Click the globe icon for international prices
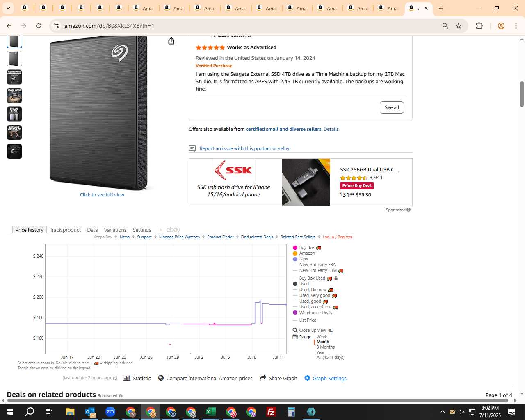The width and height of the screenshot is (525, 420). click(161, 378)
